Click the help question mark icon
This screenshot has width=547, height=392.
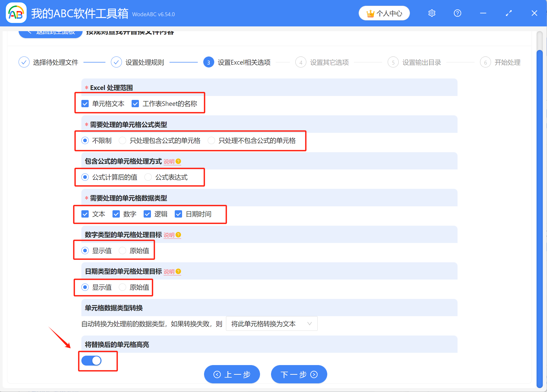[457, 13]
